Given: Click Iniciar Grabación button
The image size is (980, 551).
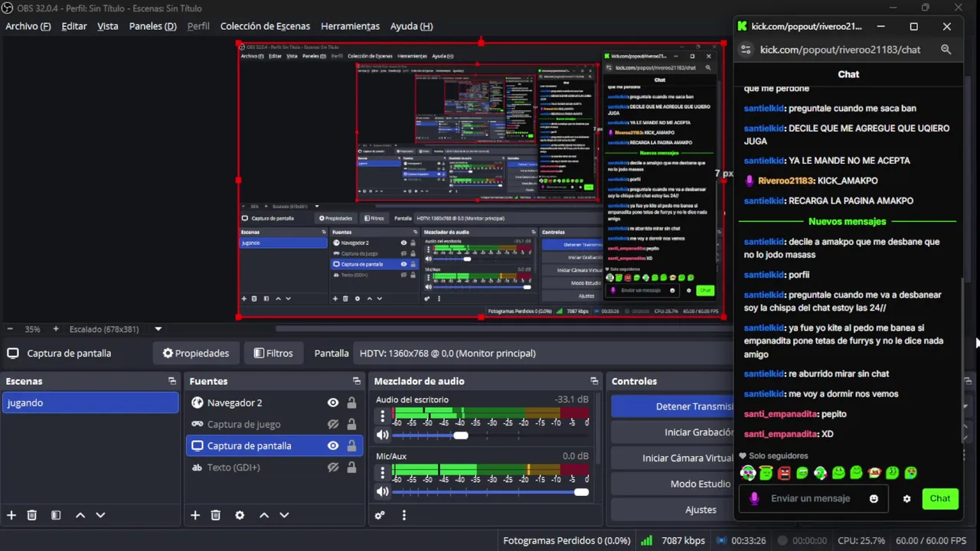Looking at the screenshot, I should (x=672, y=432).
